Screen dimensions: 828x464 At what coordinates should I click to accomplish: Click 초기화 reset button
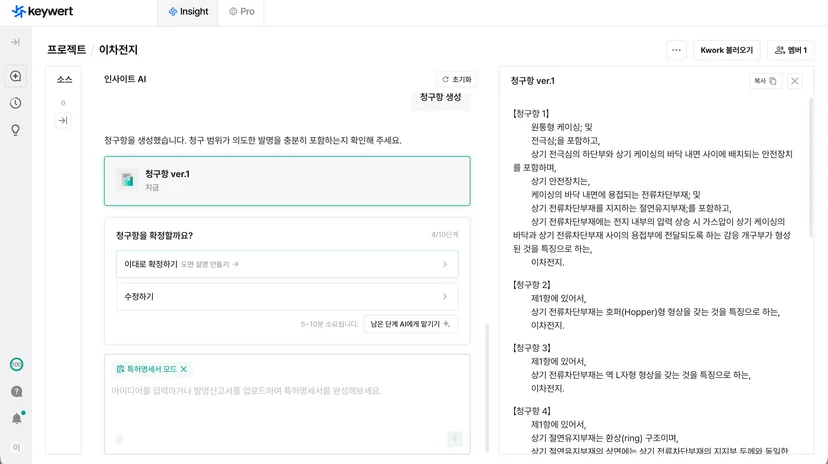(x=456, y=79)
